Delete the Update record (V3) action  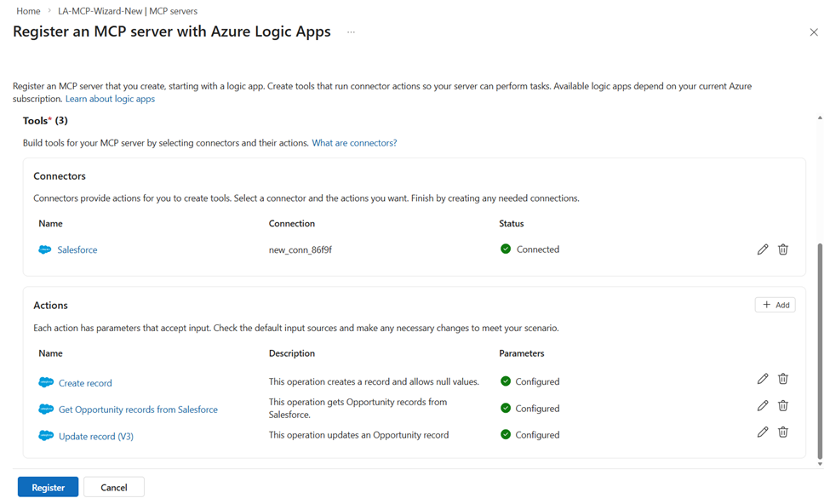coord(783,432)
